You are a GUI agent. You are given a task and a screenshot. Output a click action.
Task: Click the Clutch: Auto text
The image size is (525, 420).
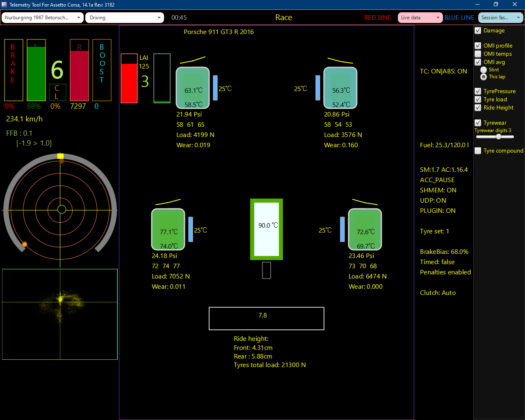pyautogui.click(x=438, y=293)
